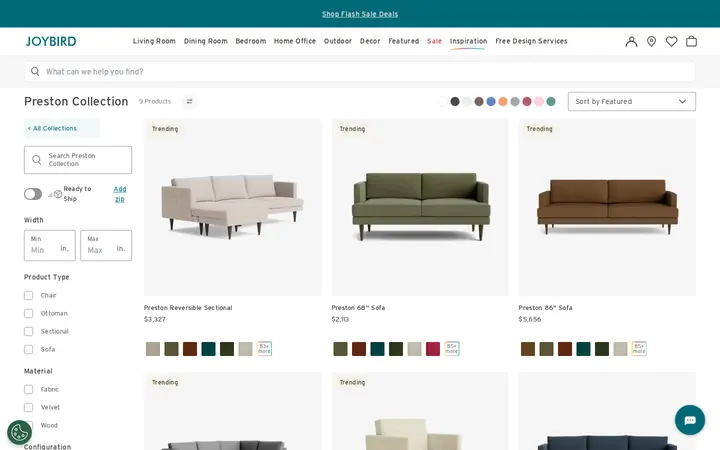Filter by green color dot
Viewport: 720px width, 450px height.
pyautogui.click(x=551, y=101)
